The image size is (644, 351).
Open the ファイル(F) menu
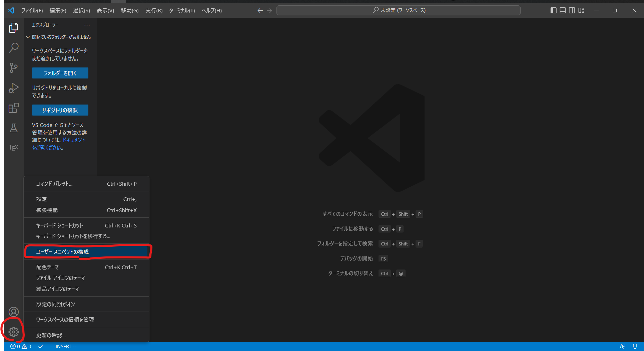(32, 11)
